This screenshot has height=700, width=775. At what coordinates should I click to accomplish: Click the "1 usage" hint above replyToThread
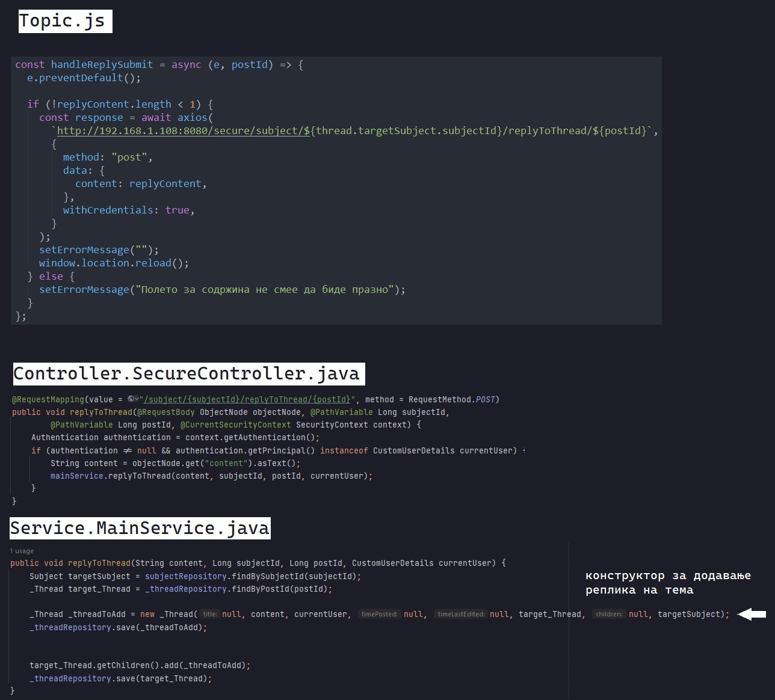(x=22, y=551)
